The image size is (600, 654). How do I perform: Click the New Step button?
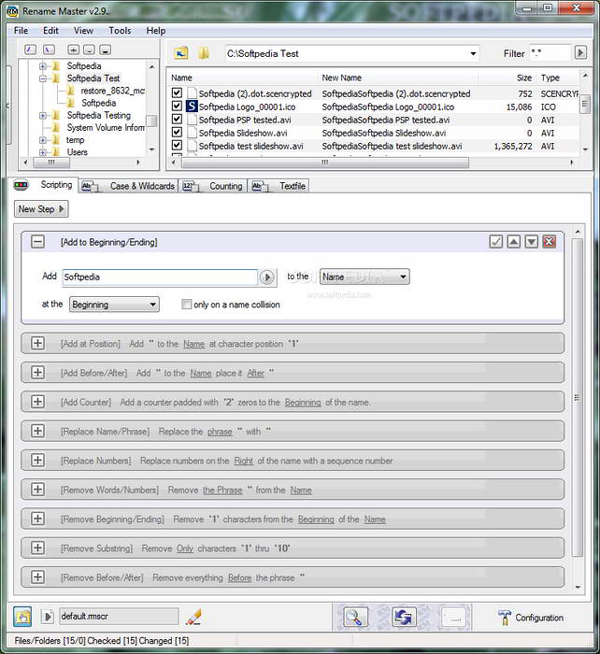41,209
